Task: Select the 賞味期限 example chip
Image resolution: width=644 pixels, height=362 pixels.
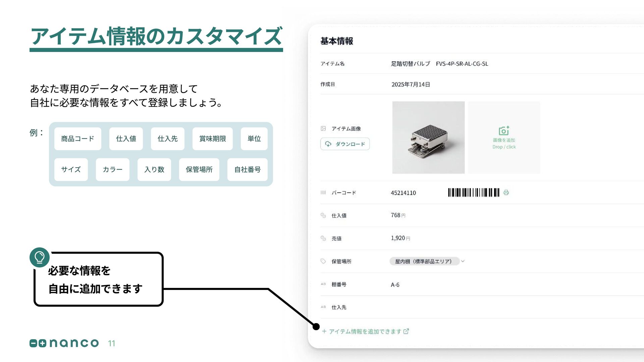Action: pyautogui.click(x=212, y=139)
